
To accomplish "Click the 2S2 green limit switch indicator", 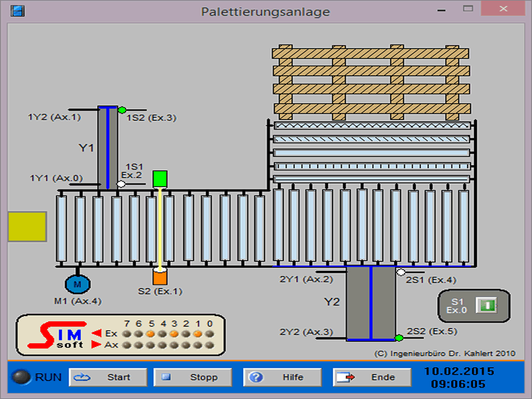I will pyautogui.click(x=399, y=338).
